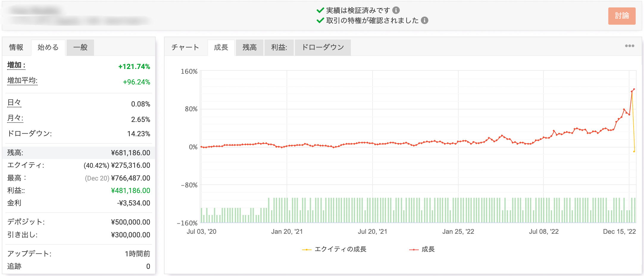Click the highest value ¥766,487.00

[x=131, y=178]
